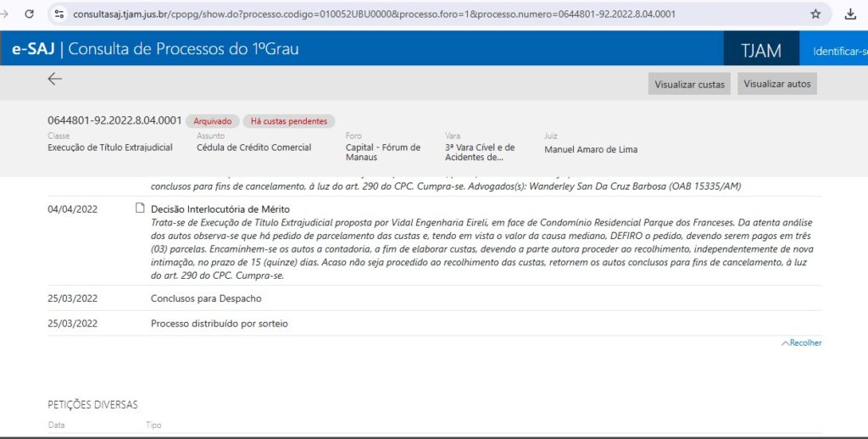
Task: Click the page back arrow below e-SAJ
Action: (55, 80)
